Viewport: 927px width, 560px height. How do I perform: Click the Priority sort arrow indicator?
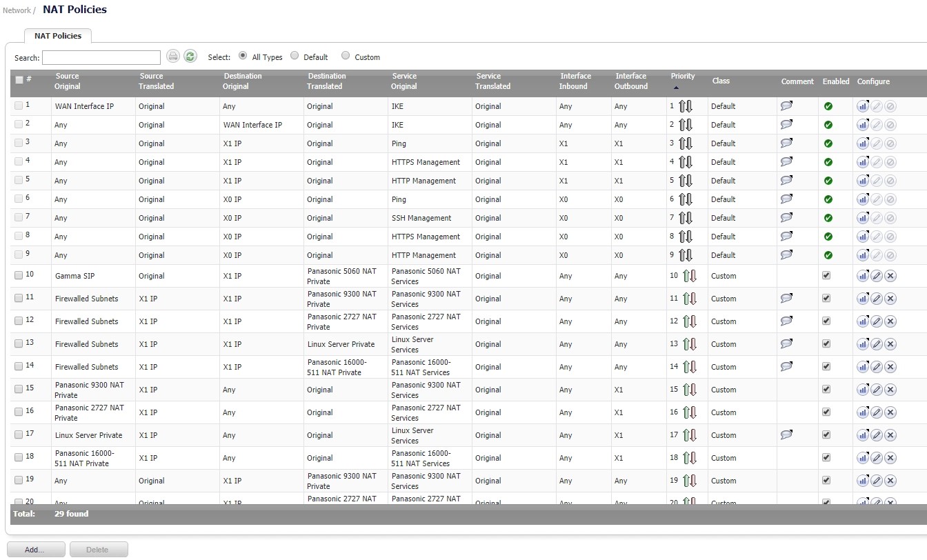[676, 88]
